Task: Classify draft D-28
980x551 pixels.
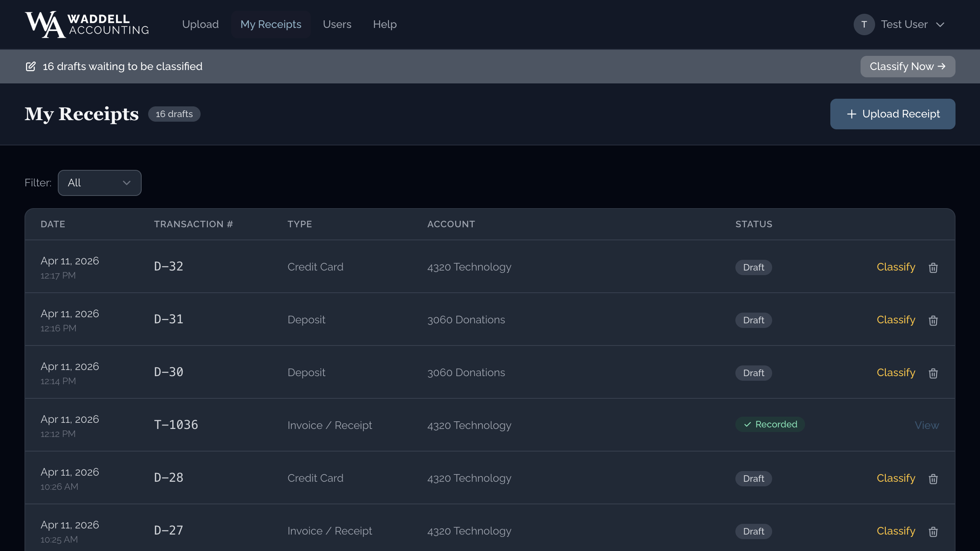Action: (x=896, y=478)
